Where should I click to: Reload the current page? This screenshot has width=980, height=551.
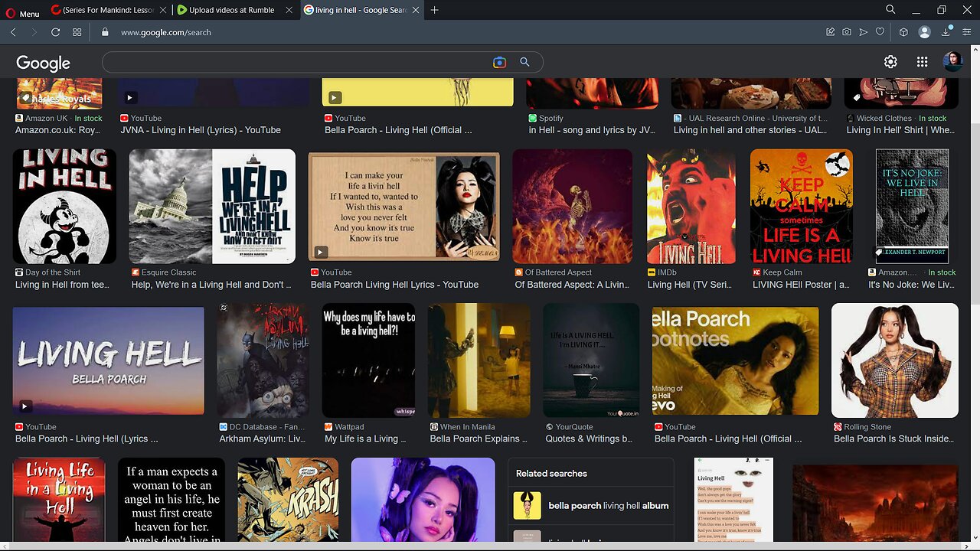[x=55, y=32]
